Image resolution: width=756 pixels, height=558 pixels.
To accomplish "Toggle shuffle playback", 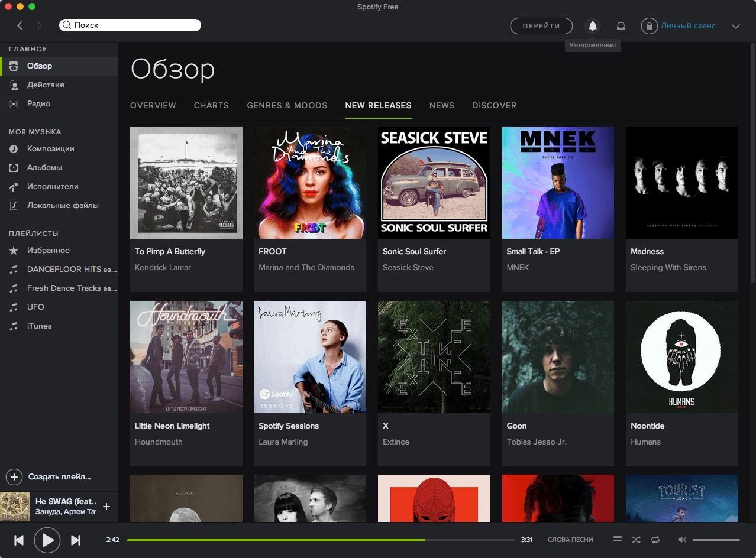I will click(636, 540).
